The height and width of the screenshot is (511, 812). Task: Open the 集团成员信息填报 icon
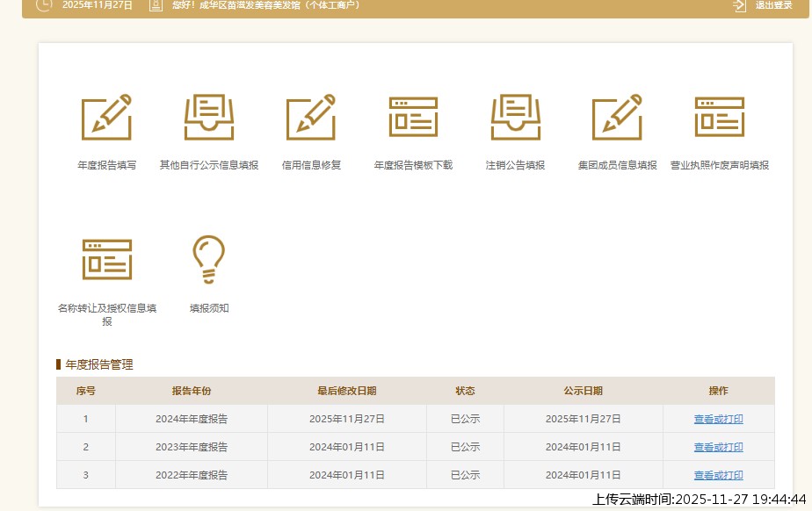[x=617, y=116]
